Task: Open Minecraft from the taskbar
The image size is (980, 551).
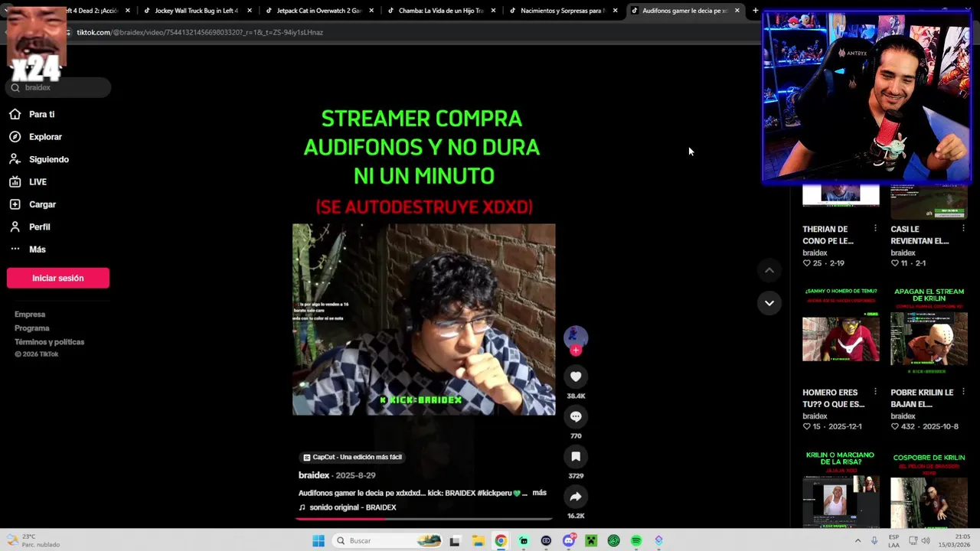Action: tap(591, 541)
